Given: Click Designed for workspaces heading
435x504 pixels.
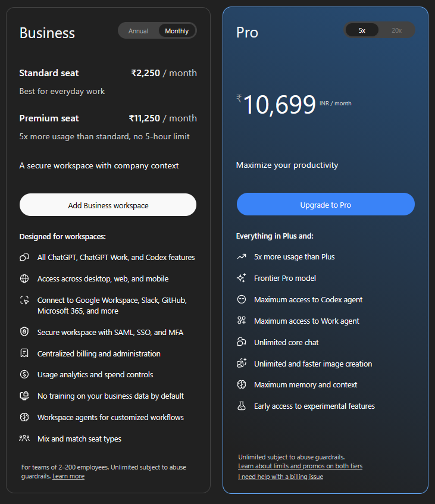Looking at the screenshot, I should click(62, 237).
